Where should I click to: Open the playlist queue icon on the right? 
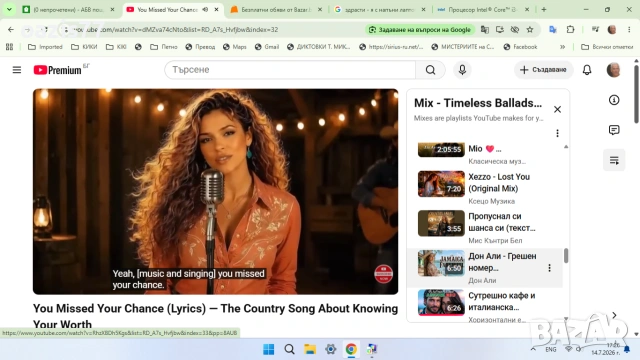click(614, 160)
